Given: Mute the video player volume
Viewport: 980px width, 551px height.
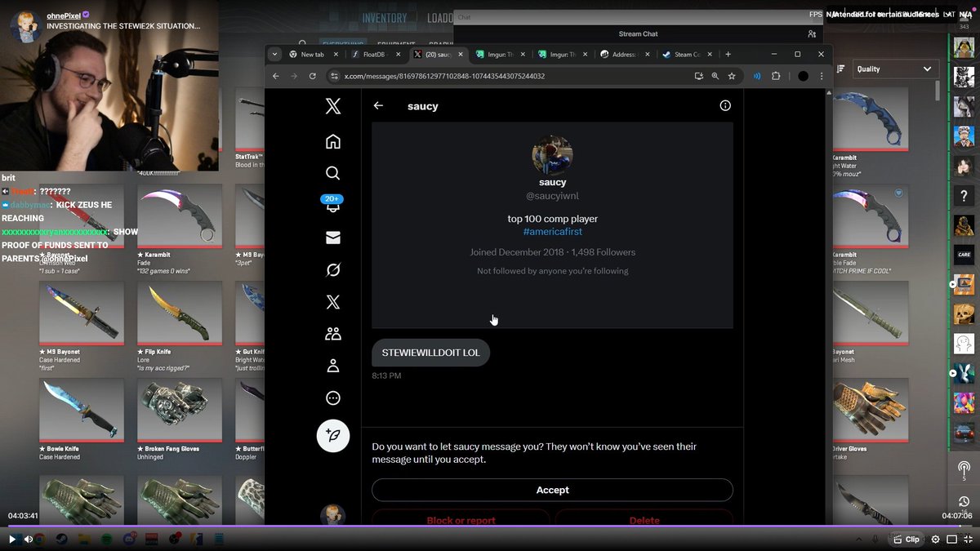Looking at the screenshot, I should [29, 540].
